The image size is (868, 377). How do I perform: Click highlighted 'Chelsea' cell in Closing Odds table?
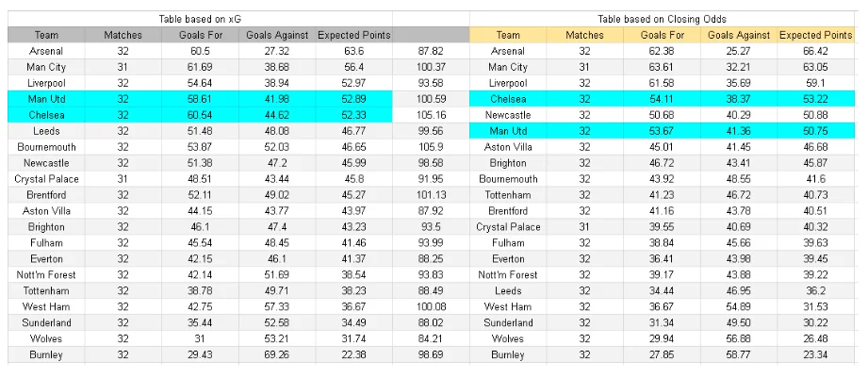[x=508, y=99]
